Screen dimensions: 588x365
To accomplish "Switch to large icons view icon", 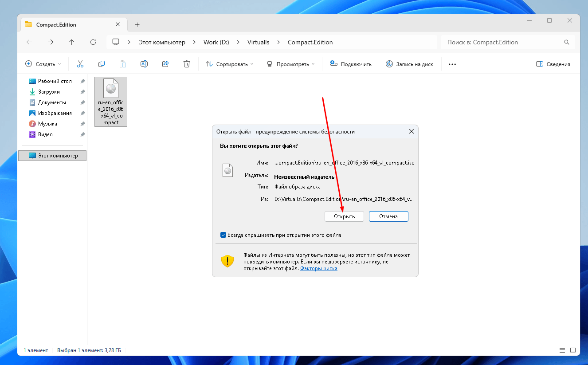I will [x=573, y=350].
